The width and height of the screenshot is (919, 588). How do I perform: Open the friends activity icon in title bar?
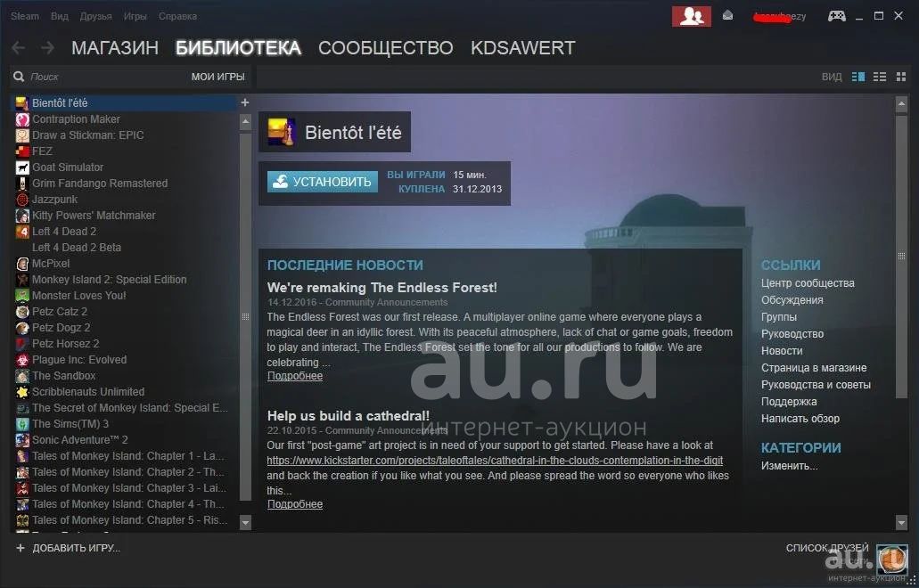coord(692,16)
